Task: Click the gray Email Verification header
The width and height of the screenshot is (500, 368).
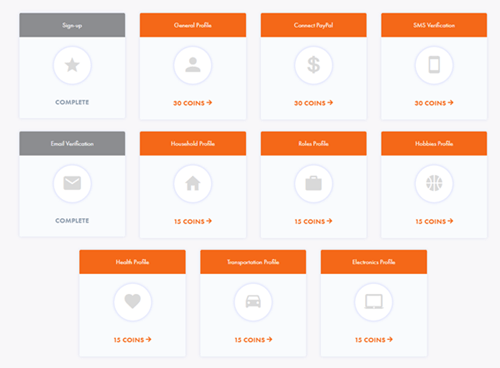Action: tap(72, 143)
